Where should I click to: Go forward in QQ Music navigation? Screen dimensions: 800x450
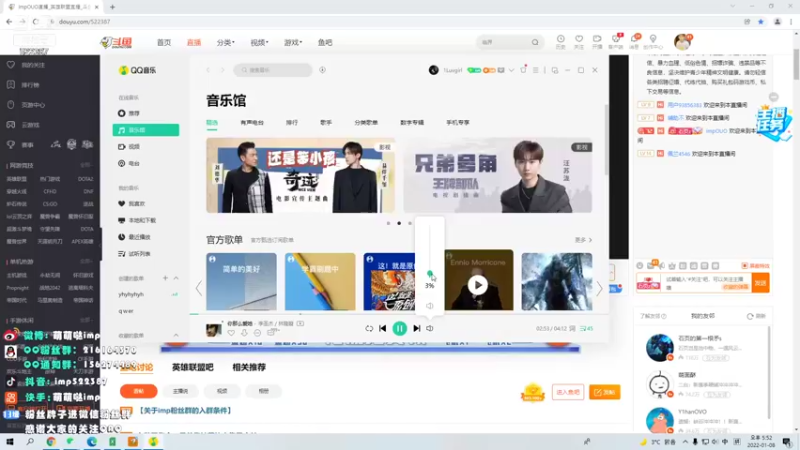click(x=222, y=70)
